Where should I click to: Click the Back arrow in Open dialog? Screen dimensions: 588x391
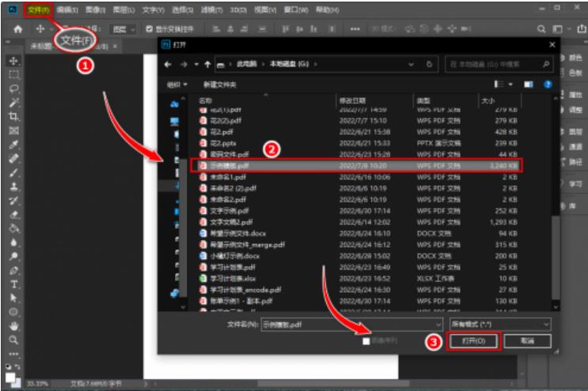(x=168, y=64)
